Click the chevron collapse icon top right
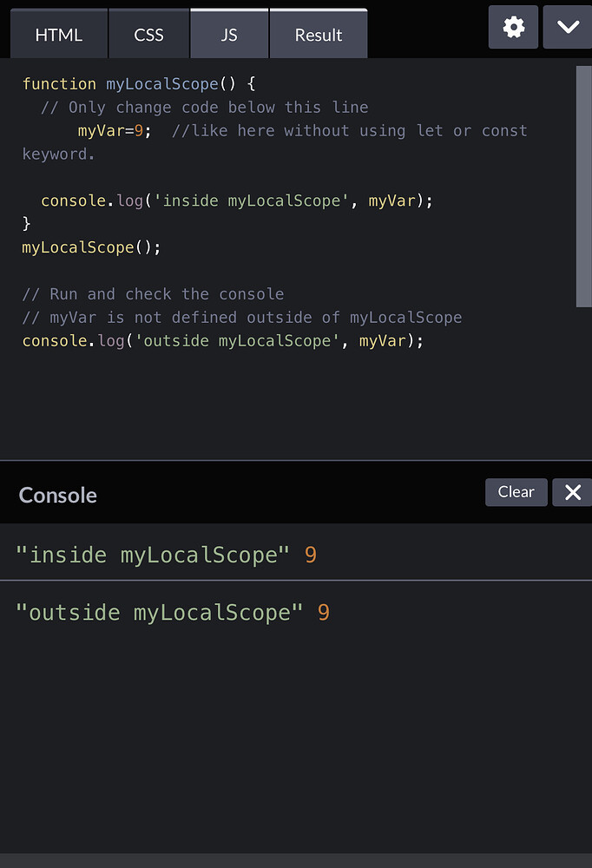Screen dimensions: 592x868 (569, 27)
